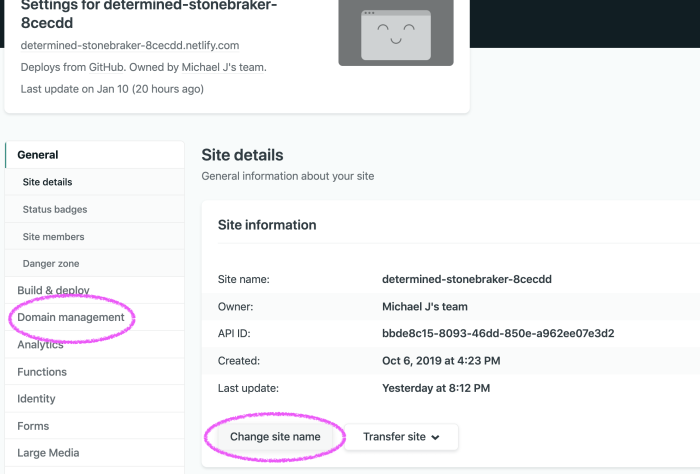
Task: Click the 'Settings for determined-stonebraker-8cecdd' title
Action: tap(149, 15)
